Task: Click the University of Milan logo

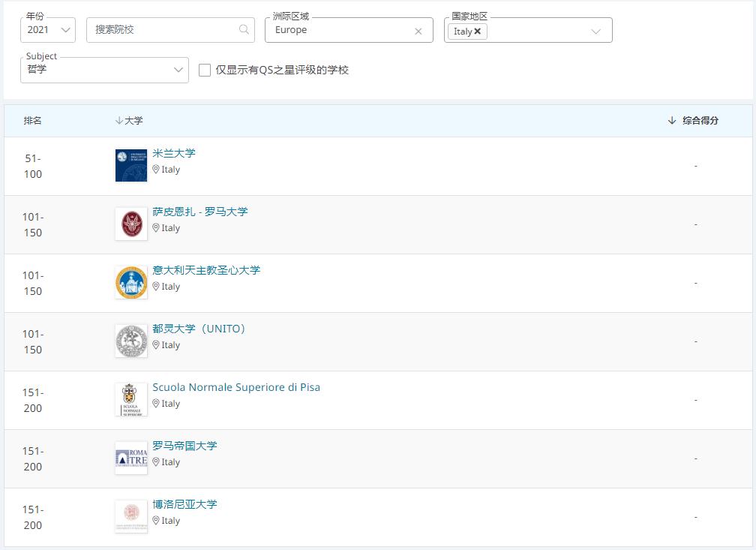Action: [x=131, y=166]
